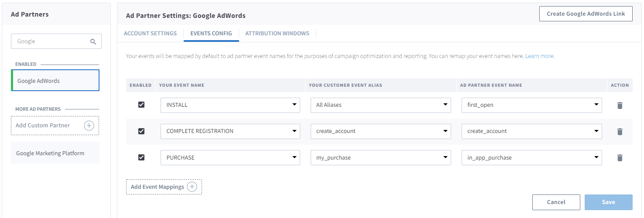Click the plus icon for Add Custom Partner
Screen dimensions: 644x218
89,126
